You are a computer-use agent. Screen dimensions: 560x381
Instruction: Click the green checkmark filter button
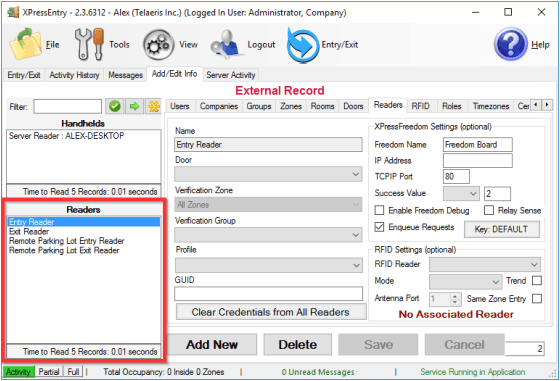(115, 106)
